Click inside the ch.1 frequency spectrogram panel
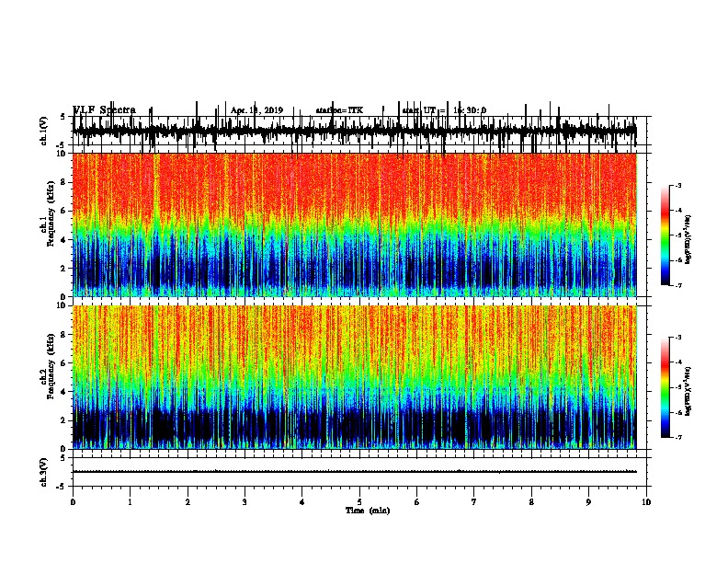The image size is (728, 563). (x=355, y=224)
